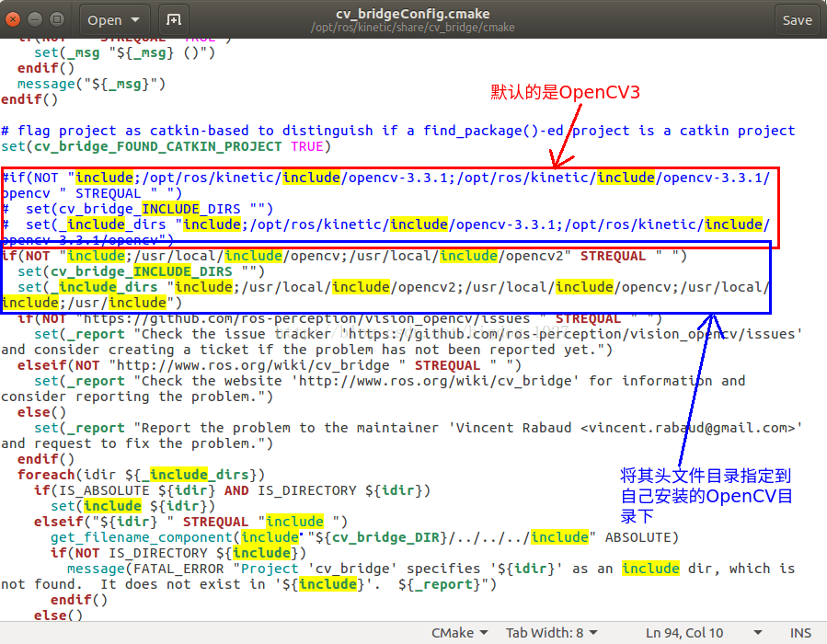
Task: Click the github.com vision_opencv issues URL
Action: point(322,317)
